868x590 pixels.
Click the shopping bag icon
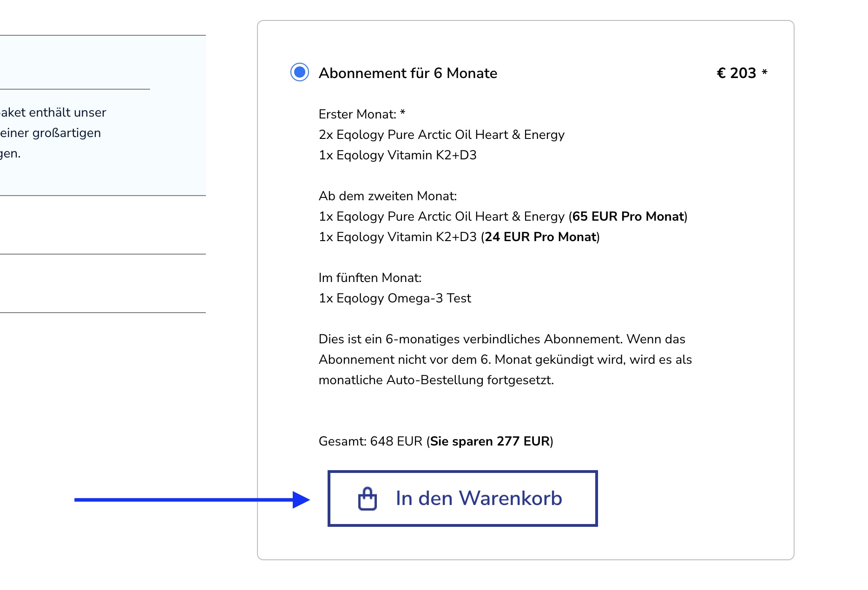368,498
